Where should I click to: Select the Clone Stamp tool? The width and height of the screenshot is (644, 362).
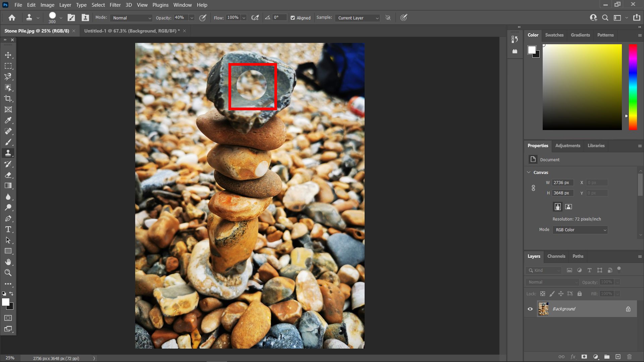point(8,153)
